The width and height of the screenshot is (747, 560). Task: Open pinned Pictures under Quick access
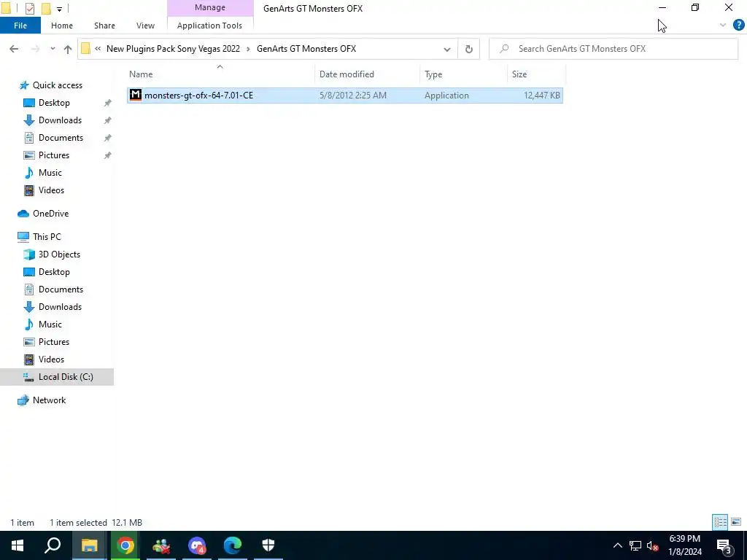click(54, 155)
